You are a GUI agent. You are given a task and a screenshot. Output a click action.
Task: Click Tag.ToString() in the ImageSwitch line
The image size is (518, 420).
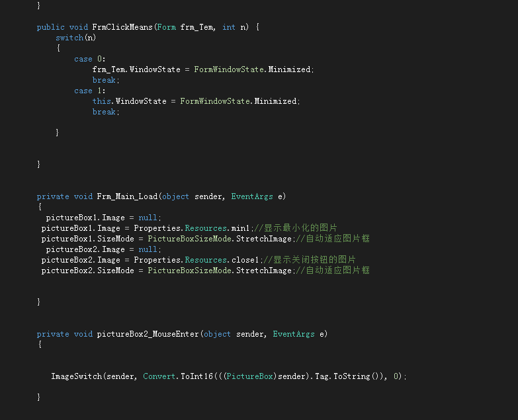[x=348, y=376]
